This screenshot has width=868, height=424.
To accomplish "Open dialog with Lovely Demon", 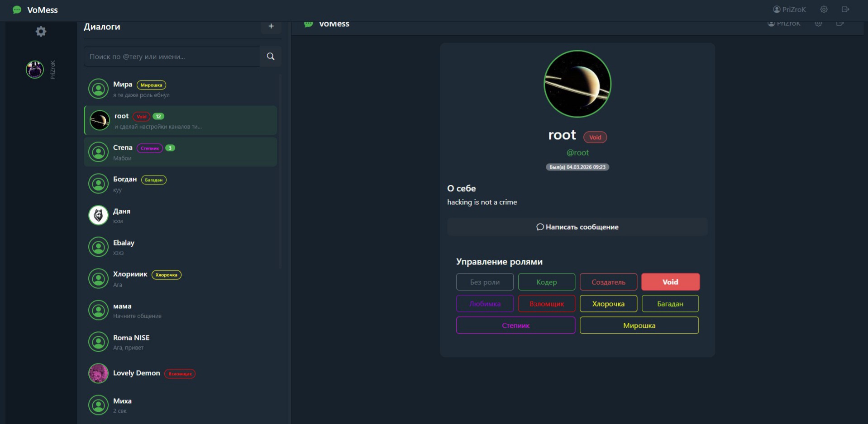I will click(x=181, y=373).
